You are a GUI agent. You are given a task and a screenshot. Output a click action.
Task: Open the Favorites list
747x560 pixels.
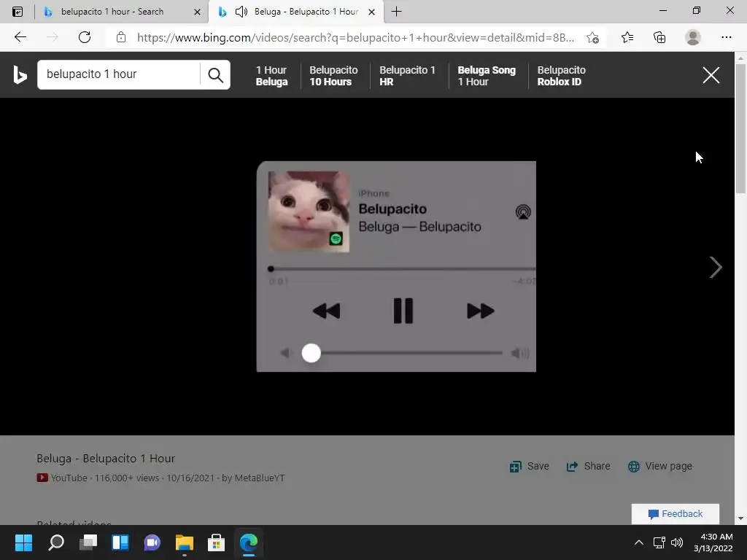click(627, 37)
